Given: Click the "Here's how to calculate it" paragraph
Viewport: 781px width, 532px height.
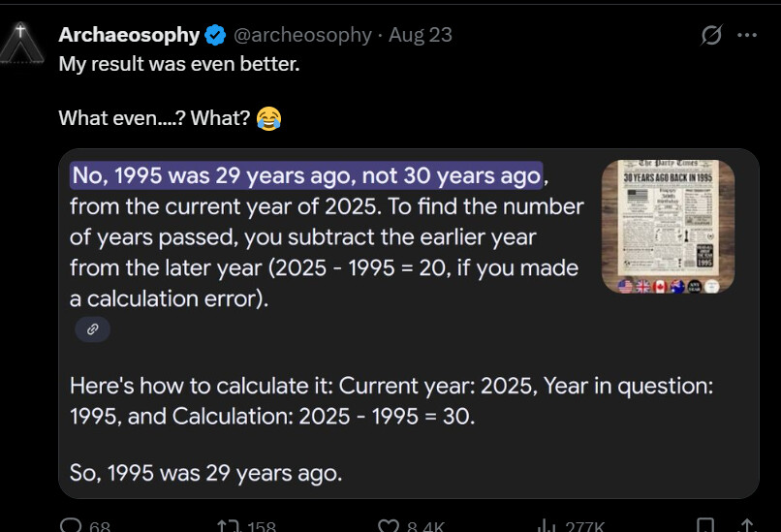Looking at the screenshot, I should [391, 400].
